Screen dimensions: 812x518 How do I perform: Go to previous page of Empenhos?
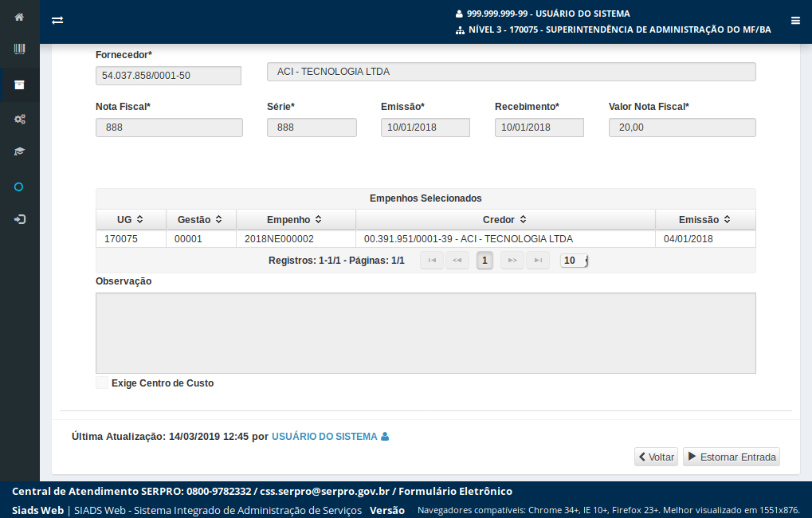(457, 261)
